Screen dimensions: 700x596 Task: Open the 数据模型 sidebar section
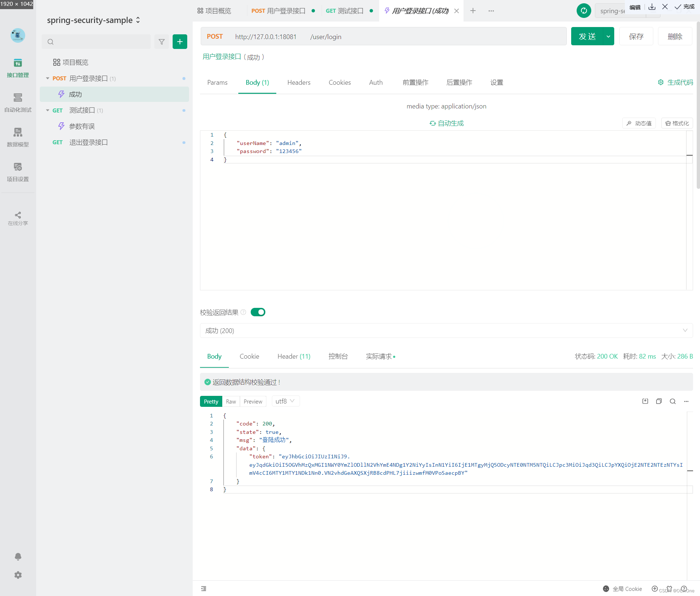[x=18, y=137]
